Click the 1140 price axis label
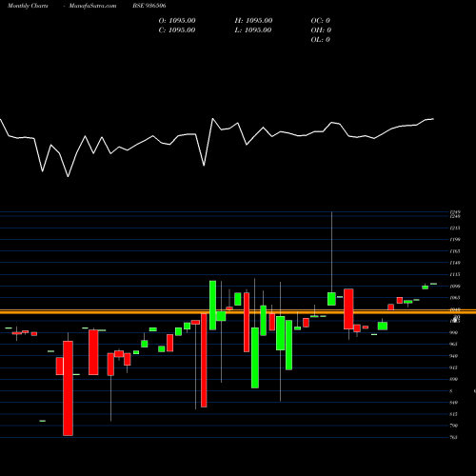 455,263
